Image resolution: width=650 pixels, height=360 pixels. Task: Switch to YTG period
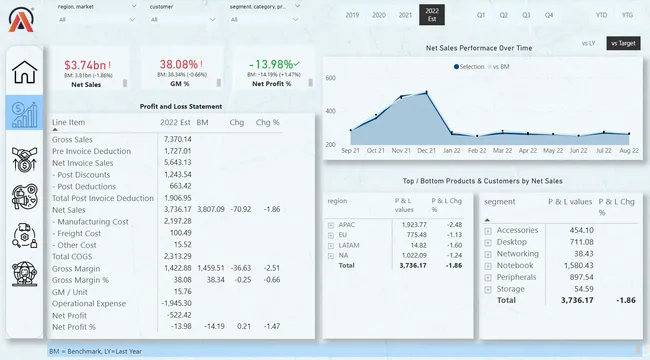coord(627,15)
